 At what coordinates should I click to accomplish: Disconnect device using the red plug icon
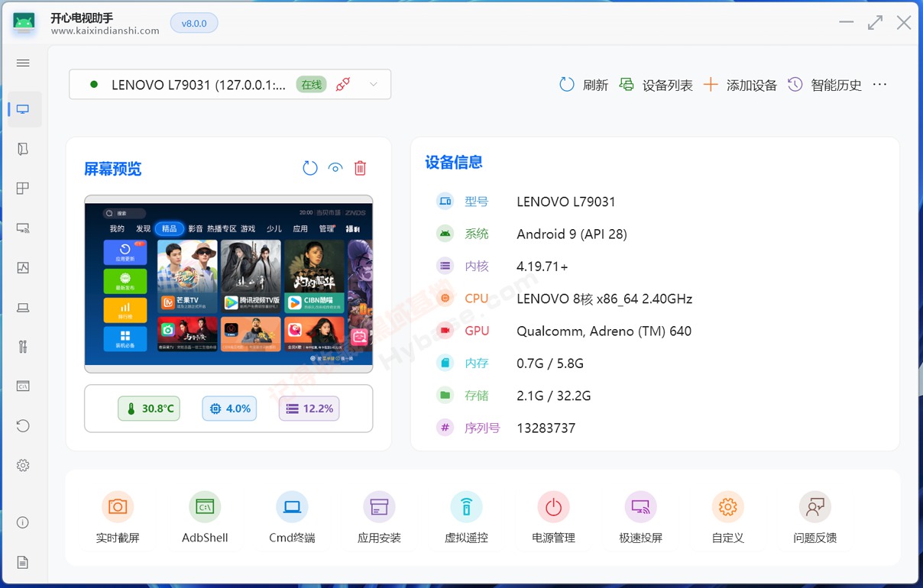point(343,85)
